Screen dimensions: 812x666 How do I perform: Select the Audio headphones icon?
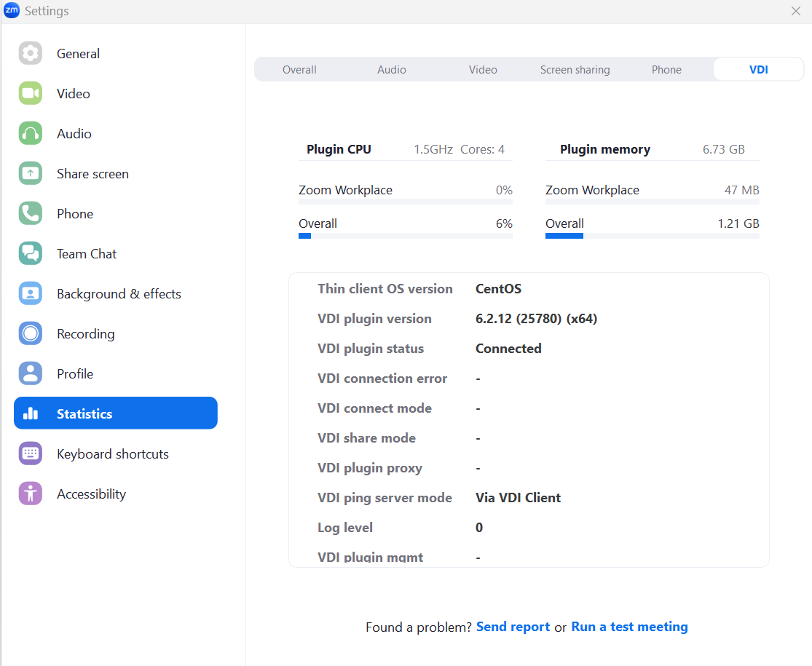[30, 133]
